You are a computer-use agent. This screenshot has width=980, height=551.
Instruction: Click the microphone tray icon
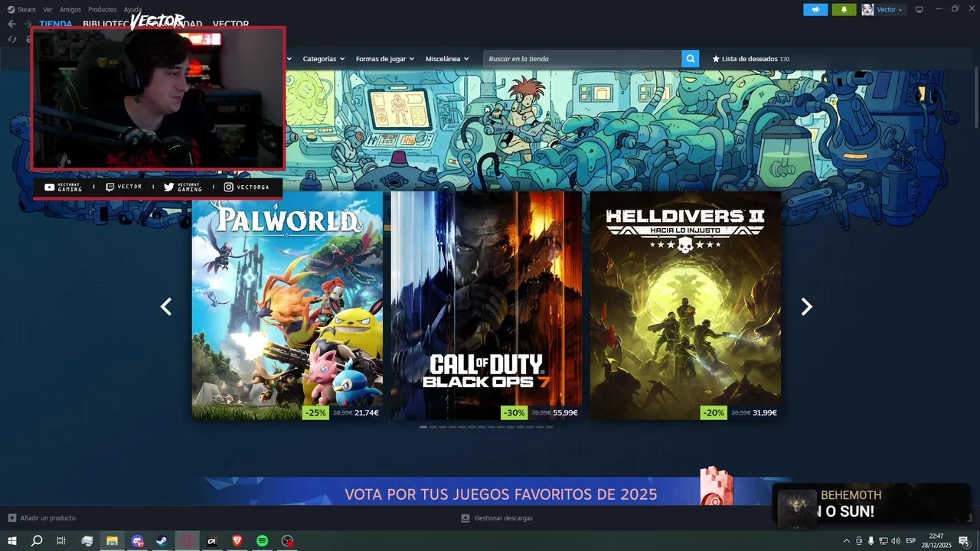871,541
